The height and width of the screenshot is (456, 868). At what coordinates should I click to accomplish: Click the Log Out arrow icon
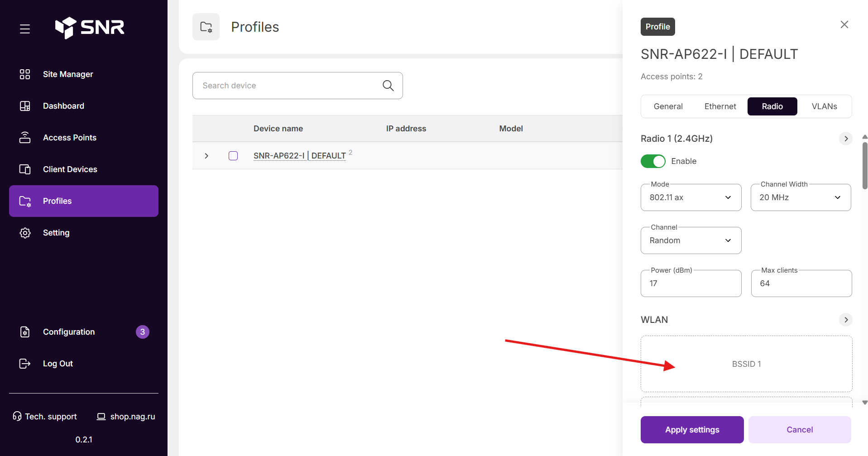tap(25, 364)
